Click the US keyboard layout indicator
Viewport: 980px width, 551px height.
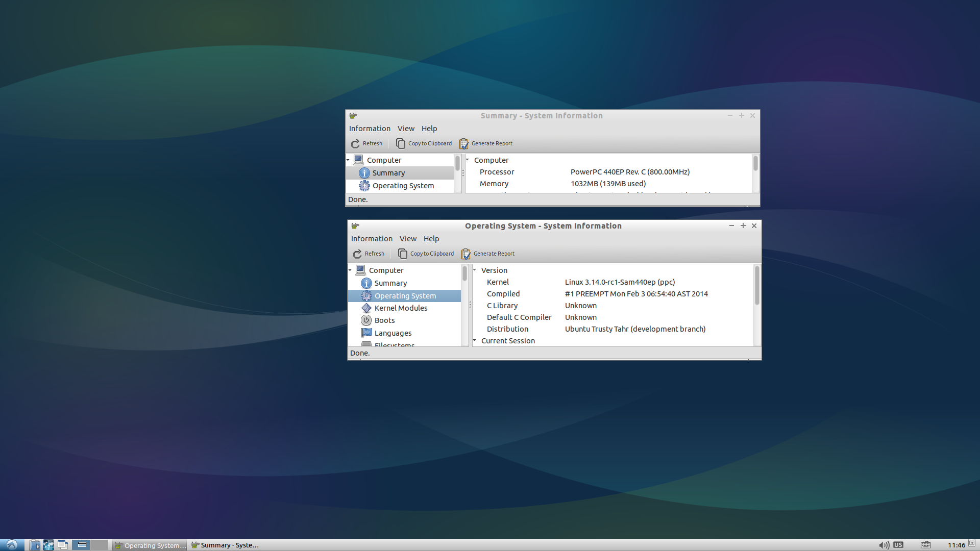898,545
